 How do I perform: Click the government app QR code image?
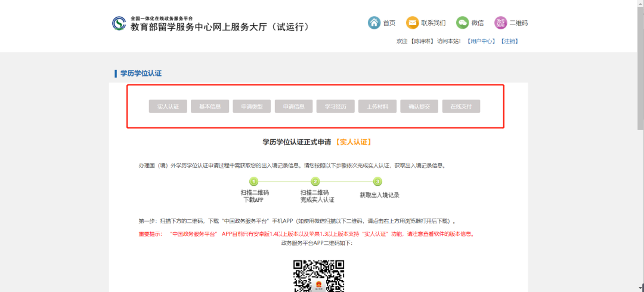click(318, 276)
